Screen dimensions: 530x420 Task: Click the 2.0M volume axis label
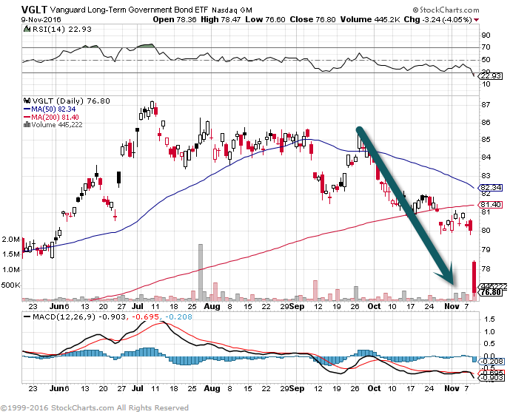click(x=11, y=240)
